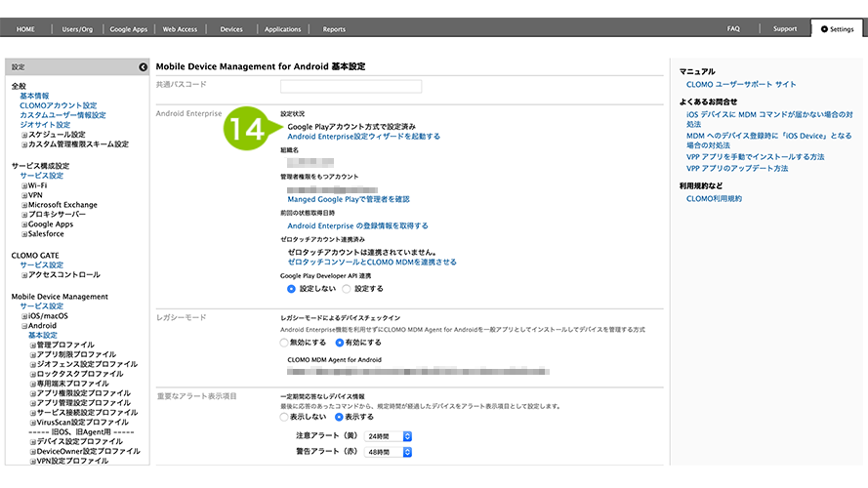Expand 管理プロファイル tree node
Screen dimensions: 868x488
coord(32,346)
